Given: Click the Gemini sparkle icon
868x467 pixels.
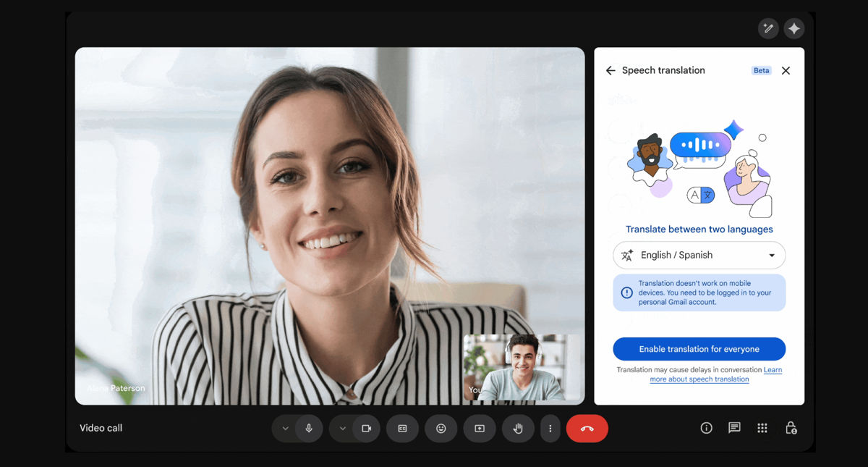Looking at the screenshot, I should [x=794, y=28].
